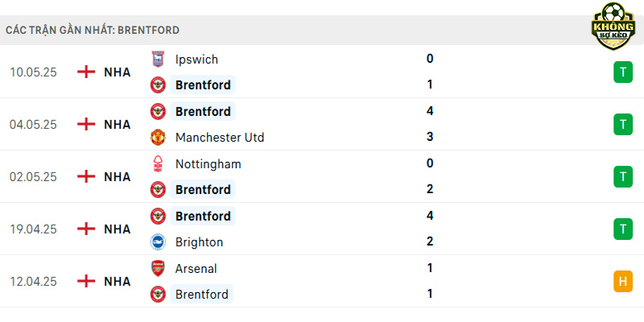Screen dimensions: 644x322
Task: Click green T badge for Ipswich match
Action: [x=623, y=72]
